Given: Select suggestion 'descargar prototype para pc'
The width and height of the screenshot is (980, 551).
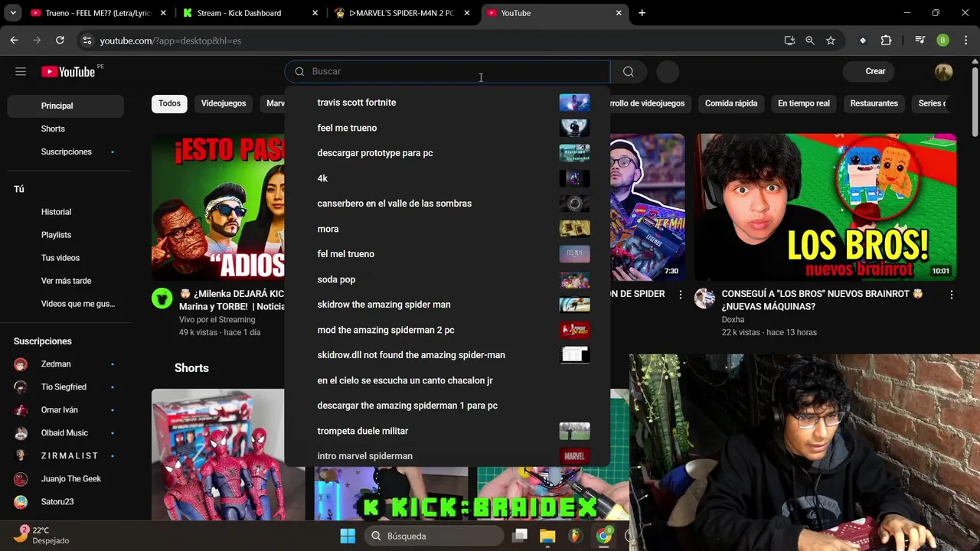Looking at the screenshot, I should 447,153.
